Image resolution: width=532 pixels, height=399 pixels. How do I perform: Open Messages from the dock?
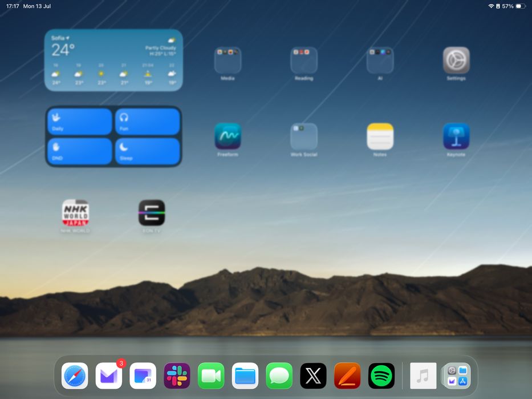279,376
